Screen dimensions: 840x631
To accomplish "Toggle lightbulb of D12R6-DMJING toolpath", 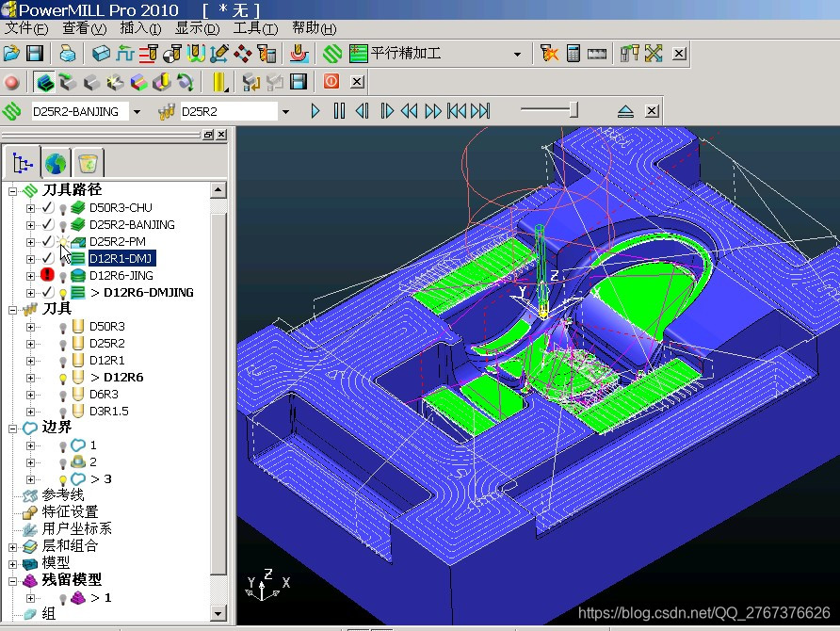I will pos(63,293).
